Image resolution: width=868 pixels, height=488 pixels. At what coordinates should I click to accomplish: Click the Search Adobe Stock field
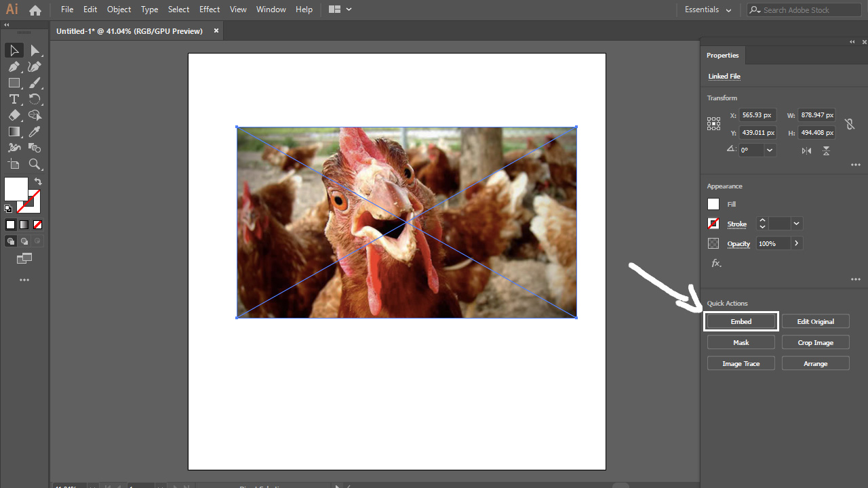(x=804, y=10)
